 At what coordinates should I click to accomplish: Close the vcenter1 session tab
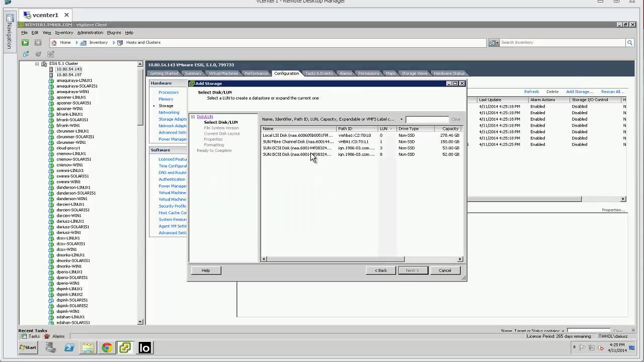[66, 15]
